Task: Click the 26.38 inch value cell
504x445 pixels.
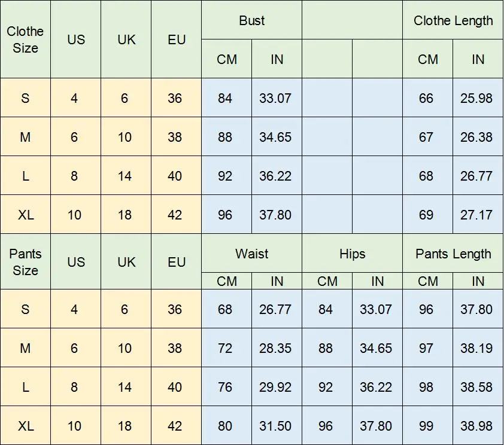Action: click(x=476, y=137)
